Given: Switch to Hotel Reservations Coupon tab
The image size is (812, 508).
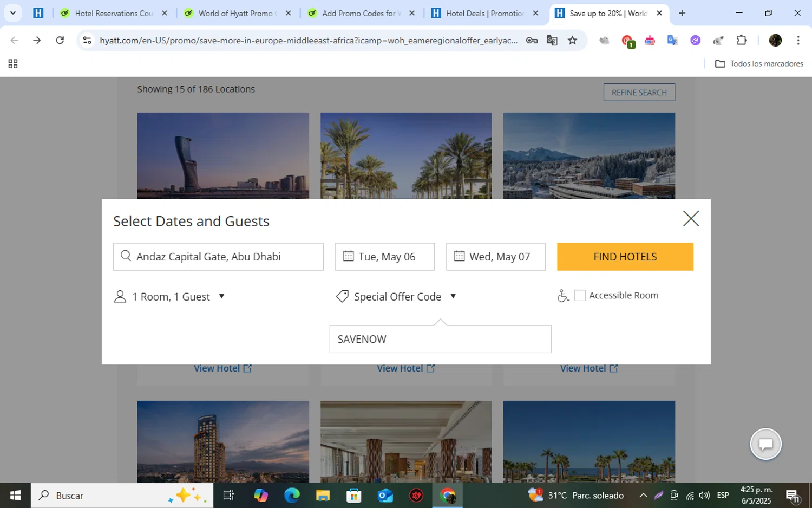Looking at the screenshot, I should pos(114,13).
